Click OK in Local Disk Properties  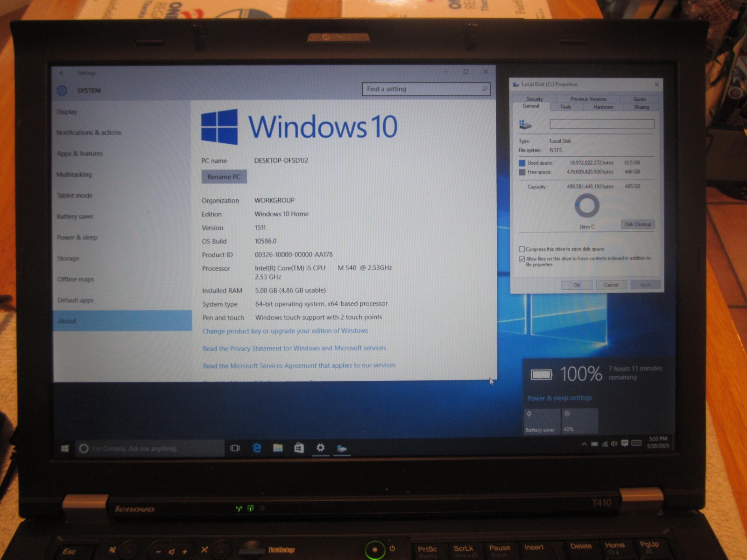[577, 285]
